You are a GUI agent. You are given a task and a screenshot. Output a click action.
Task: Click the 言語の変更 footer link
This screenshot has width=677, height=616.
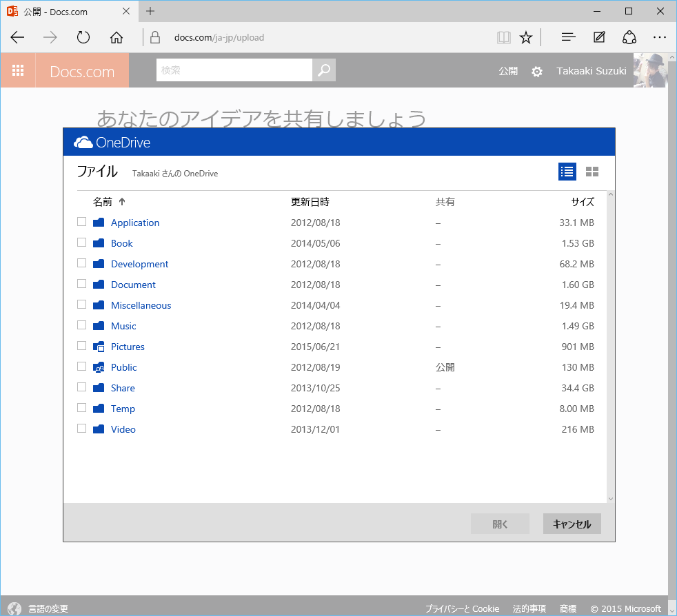click(48, 608)
